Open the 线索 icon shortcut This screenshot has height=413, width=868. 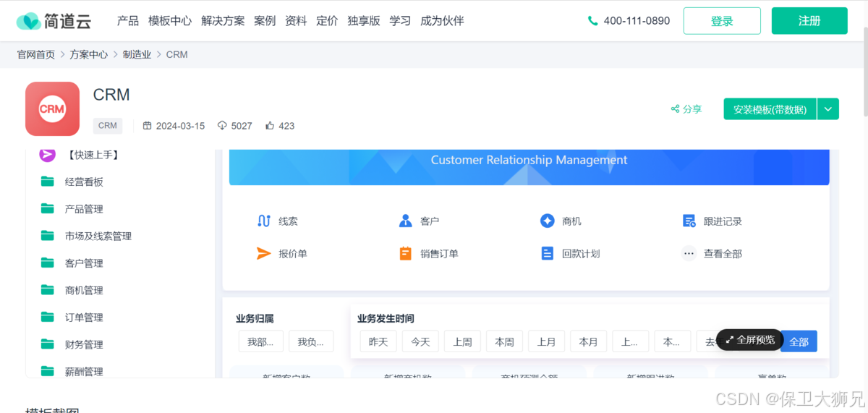tap(264, 221)
